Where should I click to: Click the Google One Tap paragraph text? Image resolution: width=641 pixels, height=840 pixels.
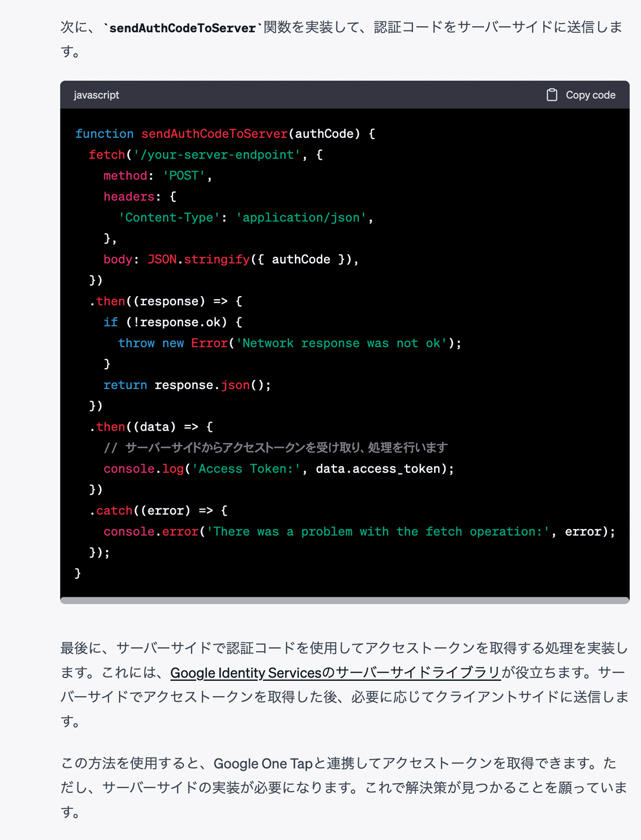[x=344, y=788]
